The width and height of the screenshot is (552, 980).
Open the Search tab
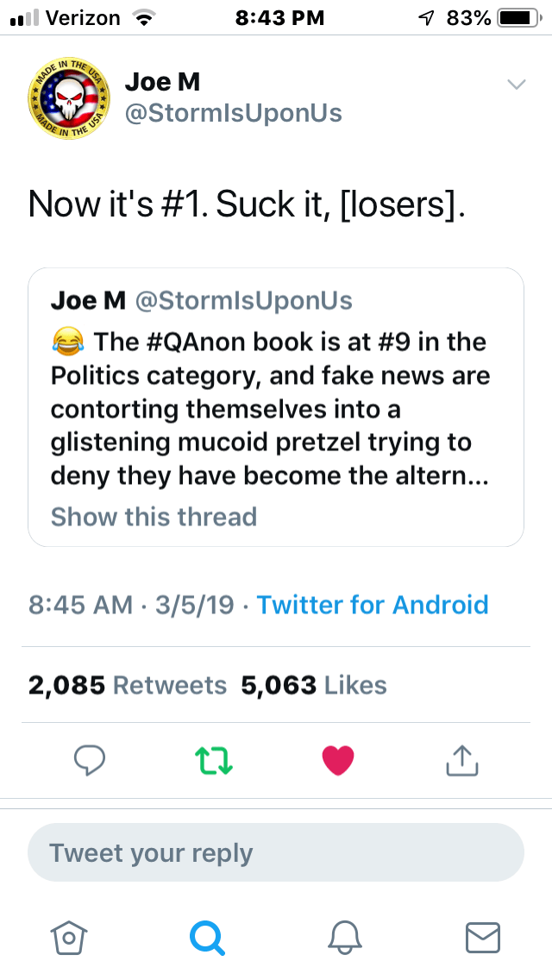pos(207,937)
